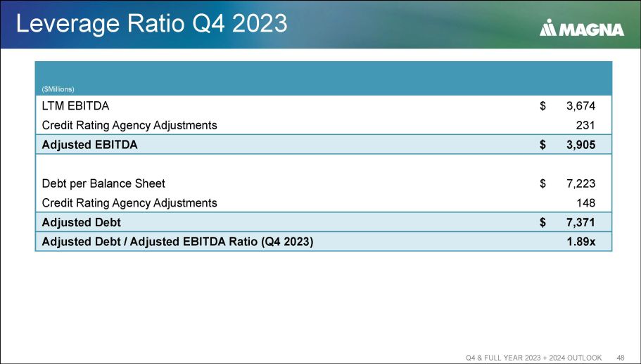The width and height of the screenshot is (641, 364).
Task: Click the 7,223 debt value
Action: (580, 183)
